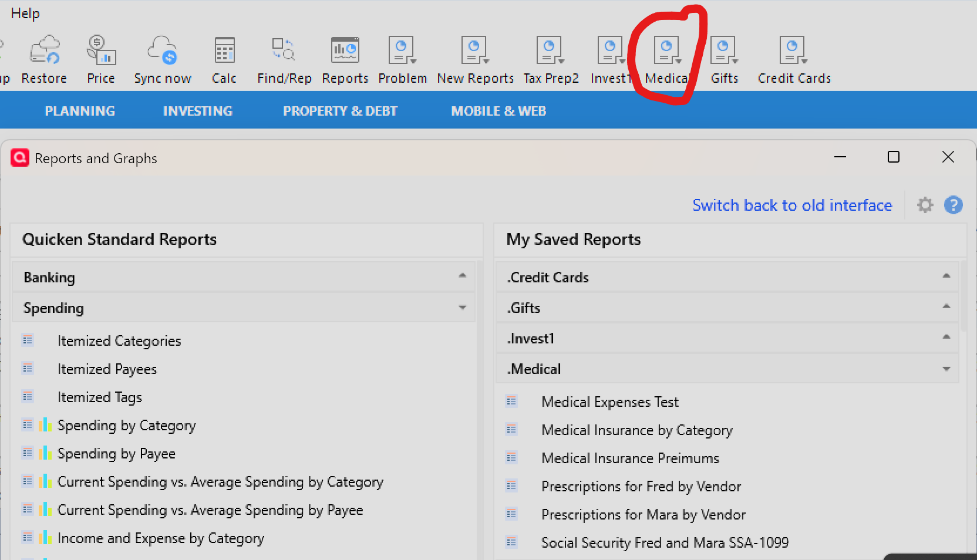
Task: Open the Medical report toolbar icon
Action: pos(668,50)
